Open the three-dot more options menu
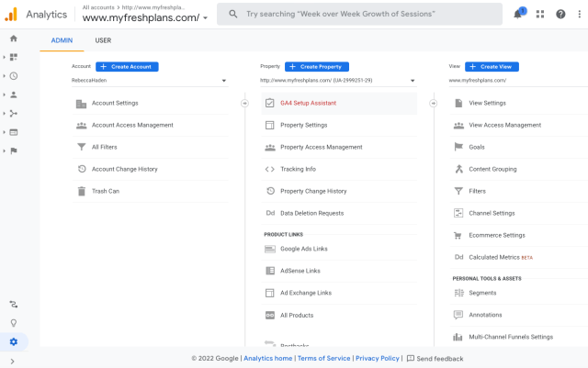Viewport: 588px width, 368px height. [580, 15]
